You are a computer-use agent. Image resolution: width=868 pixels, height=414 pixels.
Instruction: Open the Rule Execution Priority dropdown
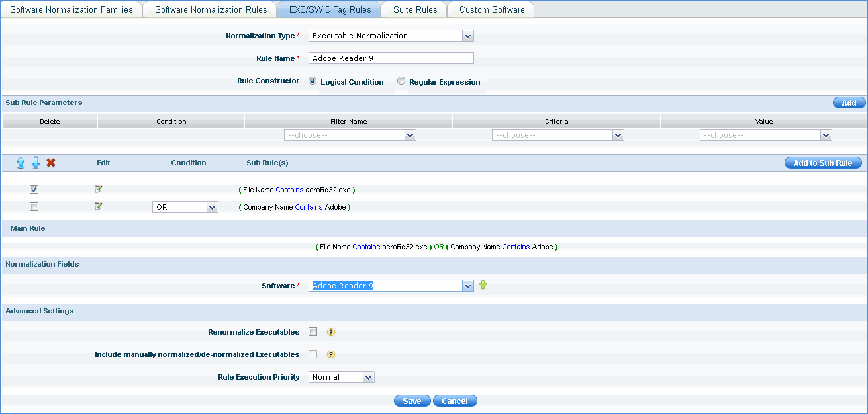[x=342, y=377]
